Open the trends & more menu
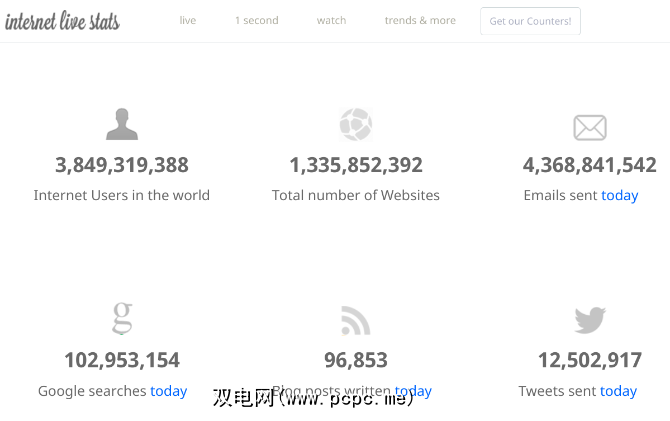Image resolution: width=670 pixels, height=421 pixels. [420, 21]
